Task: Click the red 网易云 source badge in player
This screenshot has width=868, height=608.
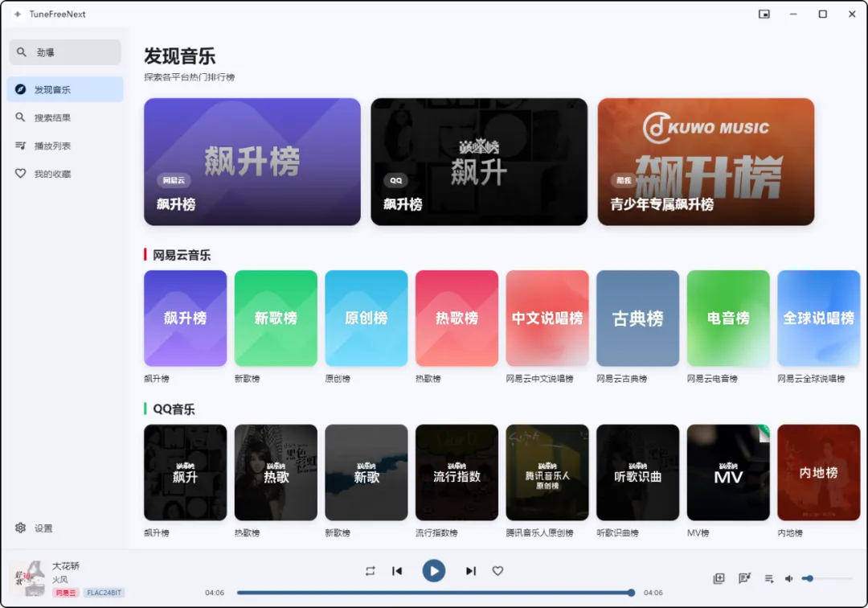Action: coord(66,593)
